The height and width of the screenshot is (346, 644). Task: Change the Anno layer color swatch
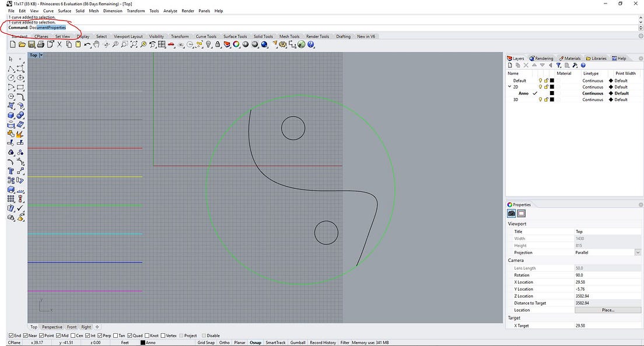[552, 93]
